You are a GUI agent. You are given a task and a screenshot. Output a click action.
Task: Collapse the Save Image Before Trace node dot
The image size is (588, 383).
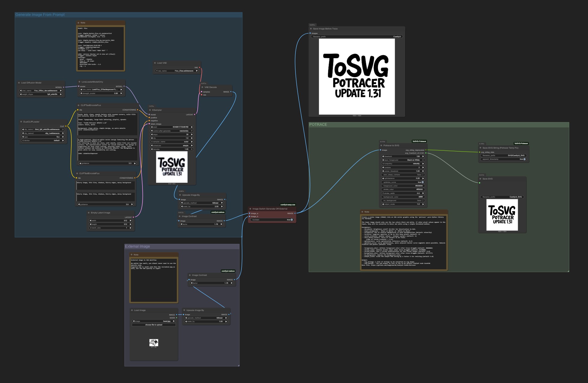(311, 29)
